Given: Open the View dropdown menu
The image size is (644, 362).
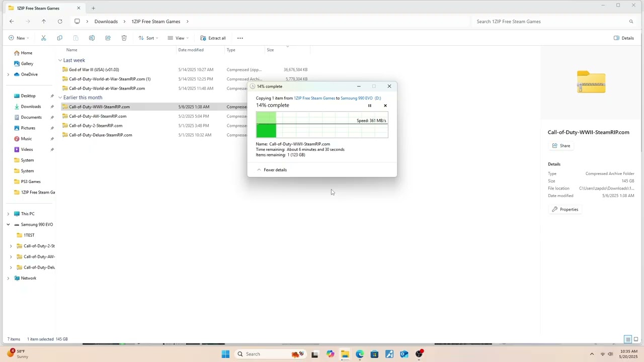Looking at the screenshot, I should 178,38.
